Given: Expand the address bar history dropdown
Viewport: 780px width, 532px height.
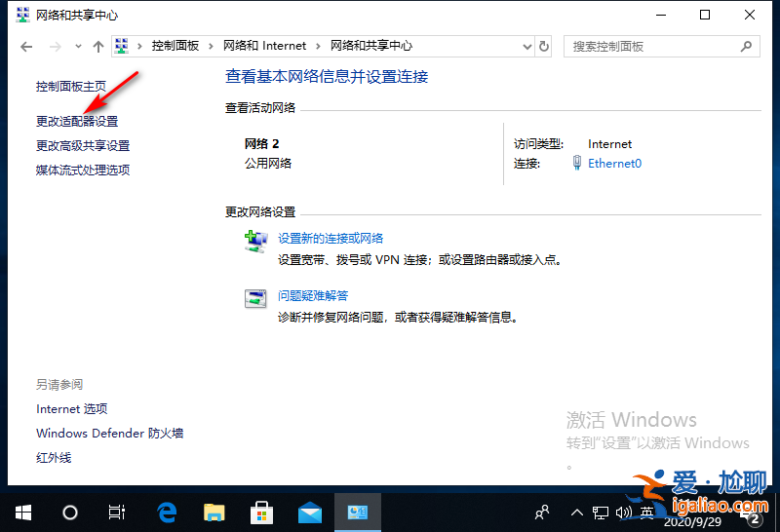Looking at the screenshot, I should (x=527, y=47).
